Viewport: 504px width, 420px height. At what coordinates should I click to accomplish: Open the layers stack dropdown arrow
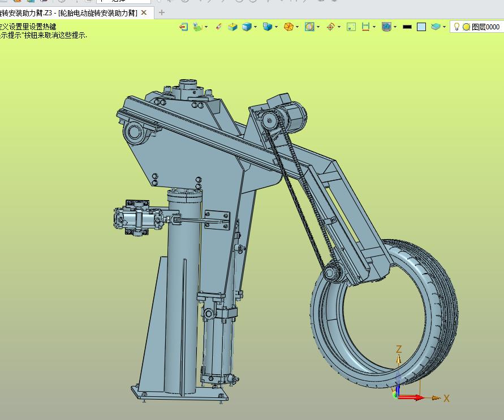click(444, 27)
